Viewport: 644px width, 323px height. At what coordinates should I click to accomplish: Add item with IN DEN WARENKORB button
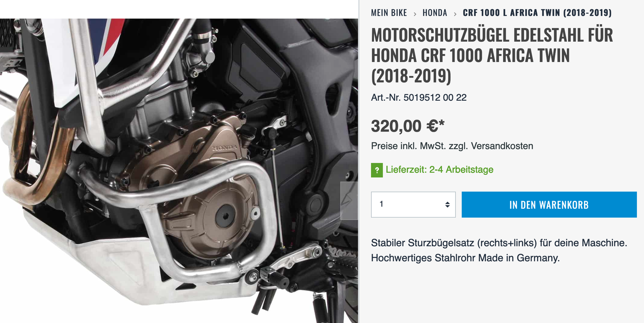[549, 205]
